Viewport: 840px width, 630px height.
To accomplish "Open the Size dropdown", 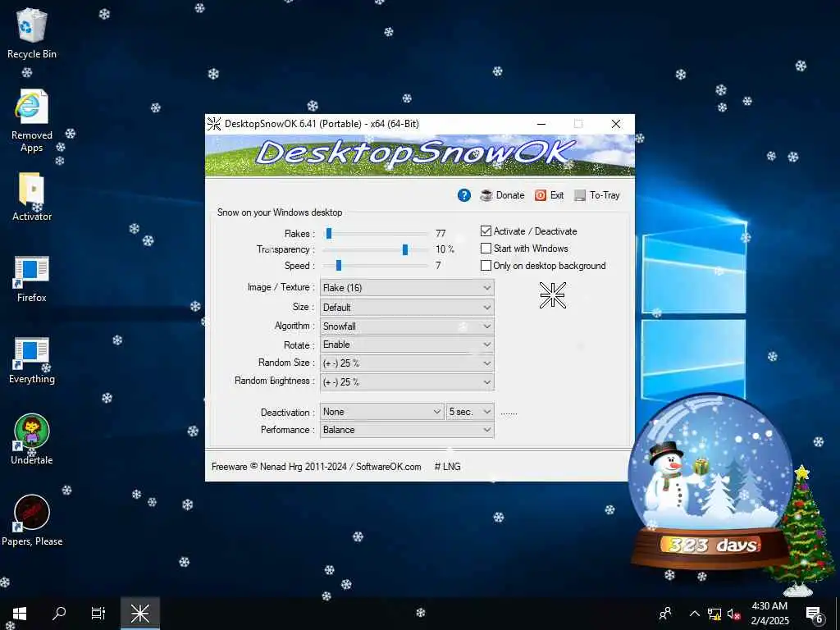I will click(x=407, y=308).
